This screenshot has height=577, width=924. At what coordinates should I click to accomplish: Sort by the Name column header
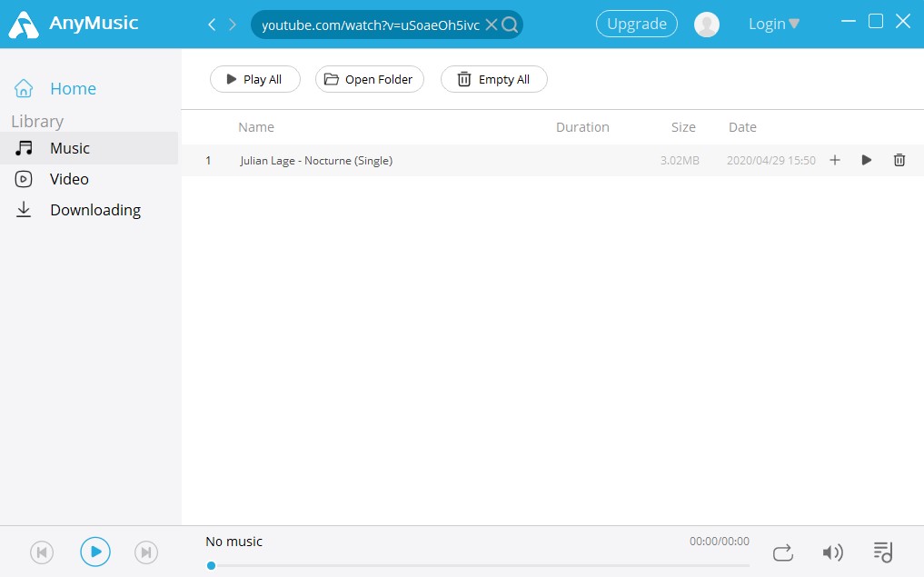(x=255, y=127)
